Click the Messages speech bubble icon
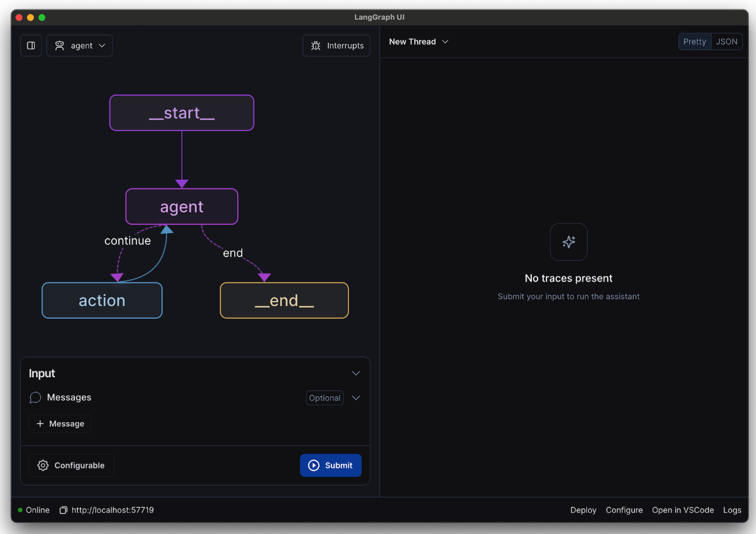756x534 pixels. 36,398
